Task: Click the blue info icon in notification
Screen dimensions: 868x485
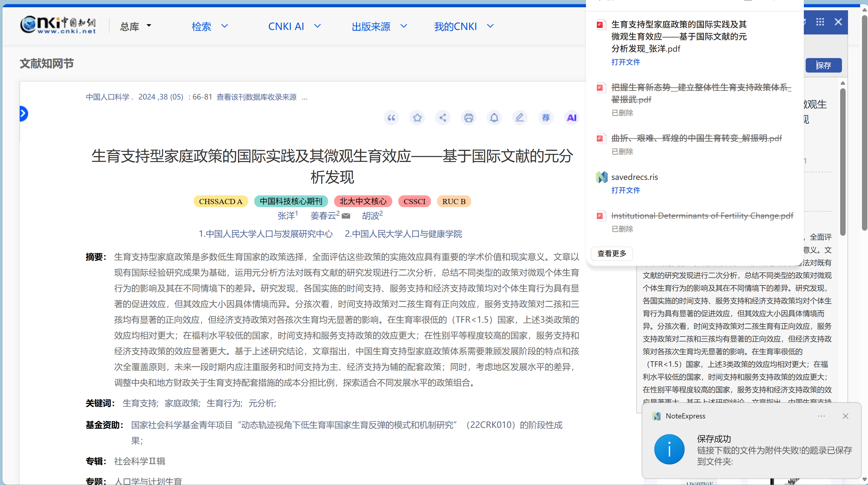Action: pyautogui.click(x=669, y=449)
